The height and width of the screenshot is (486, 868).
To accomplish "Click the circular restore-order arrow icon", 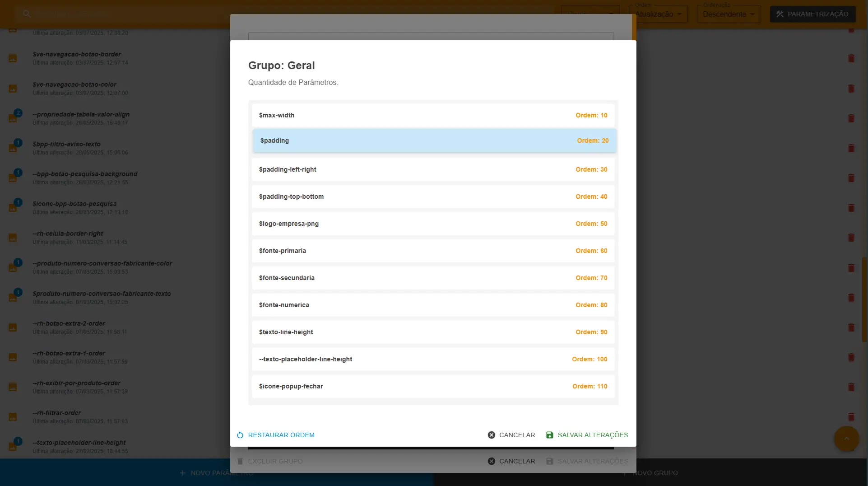I will [240, 435].
